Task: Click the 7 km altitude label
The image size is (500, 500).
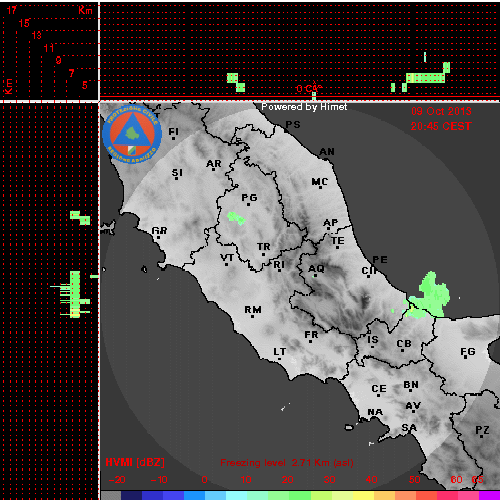Action: pyautogui.click(x=71, y=73)
